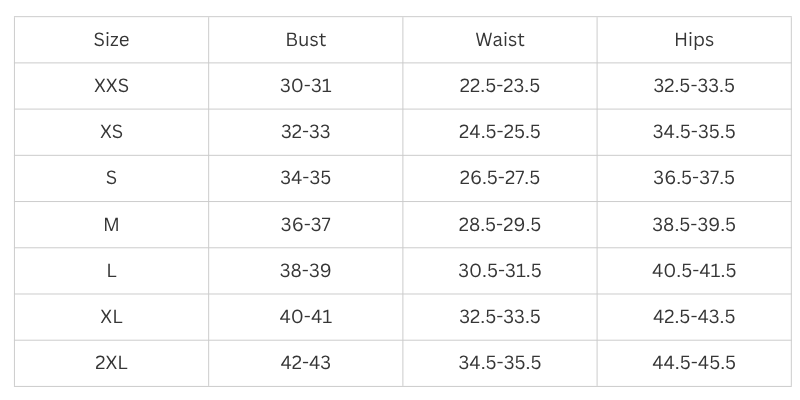Select the XS size cell
The height and width of the screenshot is (400, 800).
(x=111, y=132)
